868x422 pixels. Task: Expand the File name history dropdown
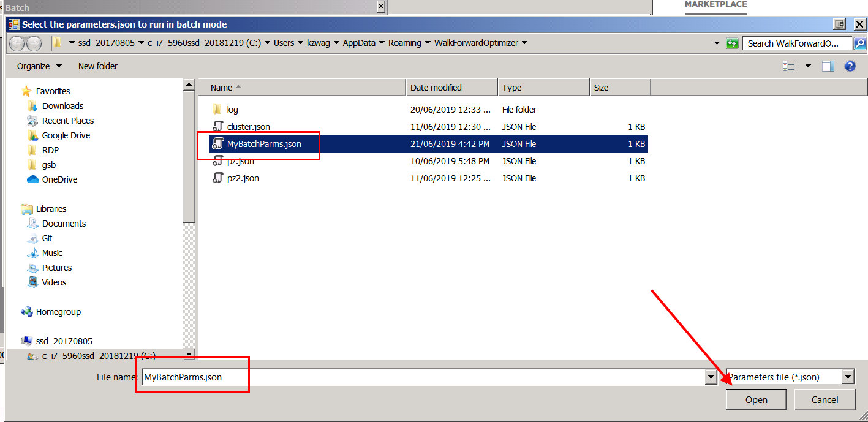point(711,377)
